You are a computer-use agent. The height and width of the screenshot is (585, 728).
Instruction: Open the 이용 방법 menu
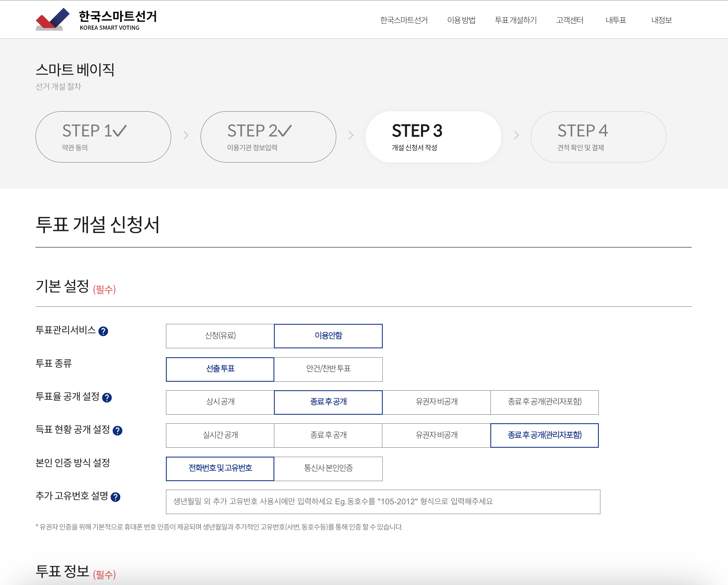click(461, 20)
